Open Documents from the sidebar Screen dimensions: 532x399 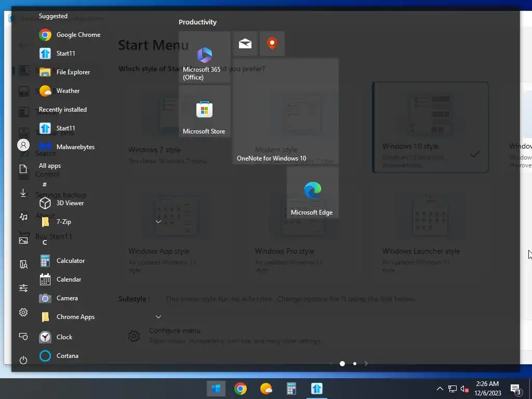23,169
